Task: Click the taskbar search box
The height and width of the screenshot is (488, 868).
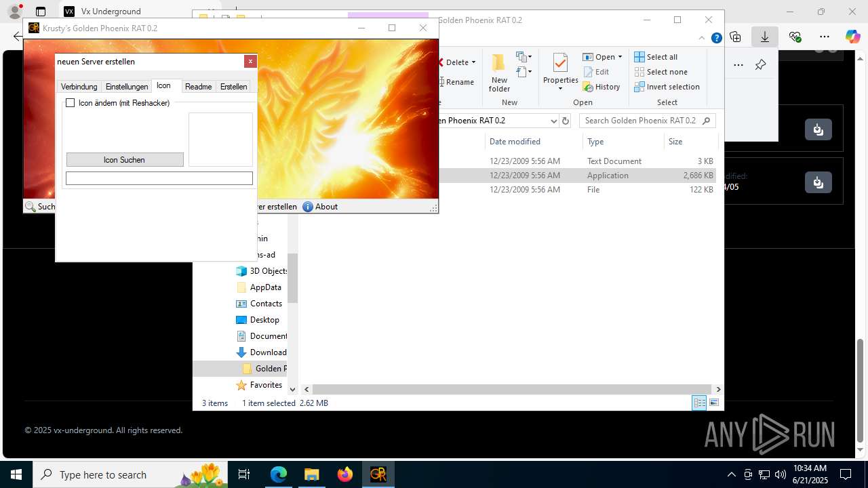Action: coord(130,475)
